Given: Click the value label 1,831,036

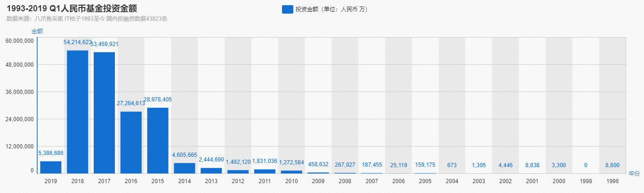Looking at the screenshot, I should (265, 161).
